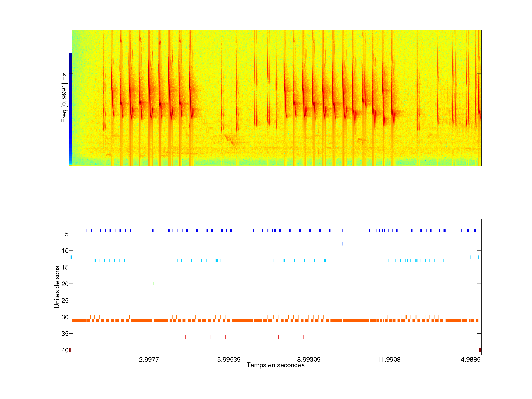Click the y-axis tick label 5
The image size is (532, 399).
(67, 234)
